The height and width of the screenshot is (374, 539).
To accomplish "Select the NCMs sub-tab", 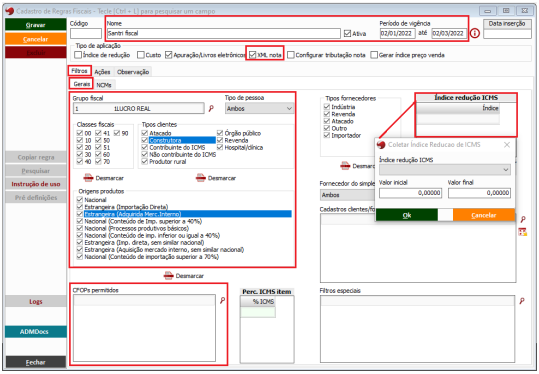I will tap(104, 85).
